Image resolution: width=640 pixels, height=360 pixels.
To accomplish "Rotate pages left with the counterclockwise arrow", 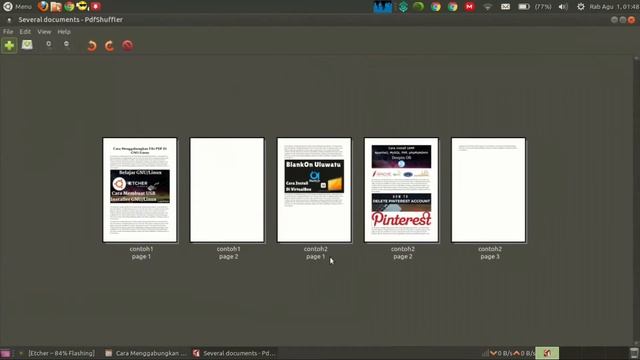I will coord(92,46).
